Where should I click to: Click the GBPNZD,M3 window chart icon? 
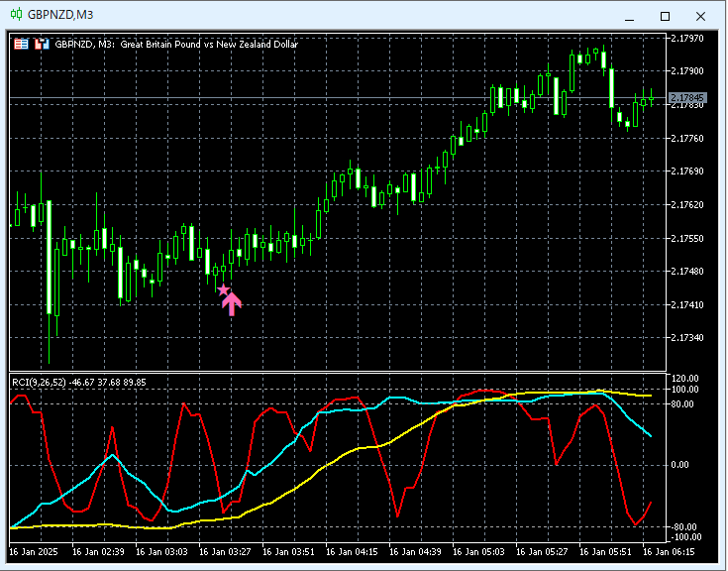(16, 15)
